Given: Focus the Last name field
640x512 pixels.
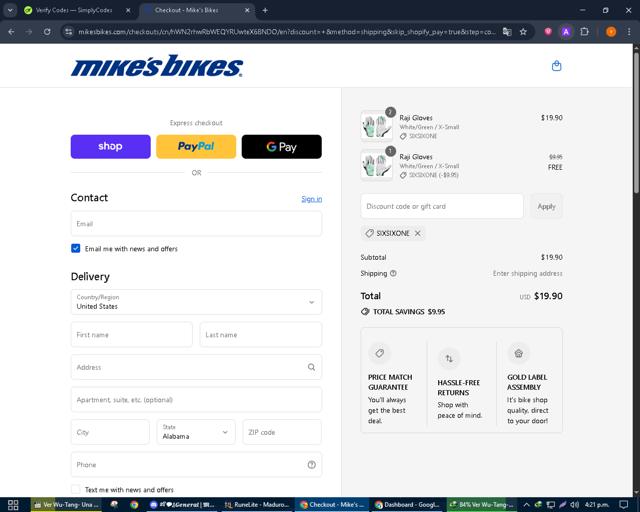Looking at the screenshot, I should pyautogui.click(x=261, y=334).
